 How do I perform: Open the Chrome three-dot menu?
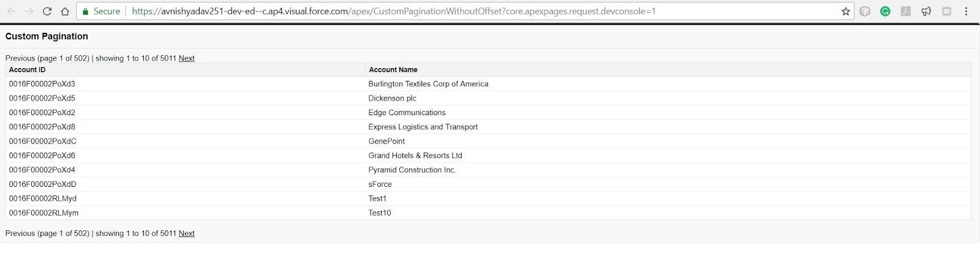pos(967,11)
